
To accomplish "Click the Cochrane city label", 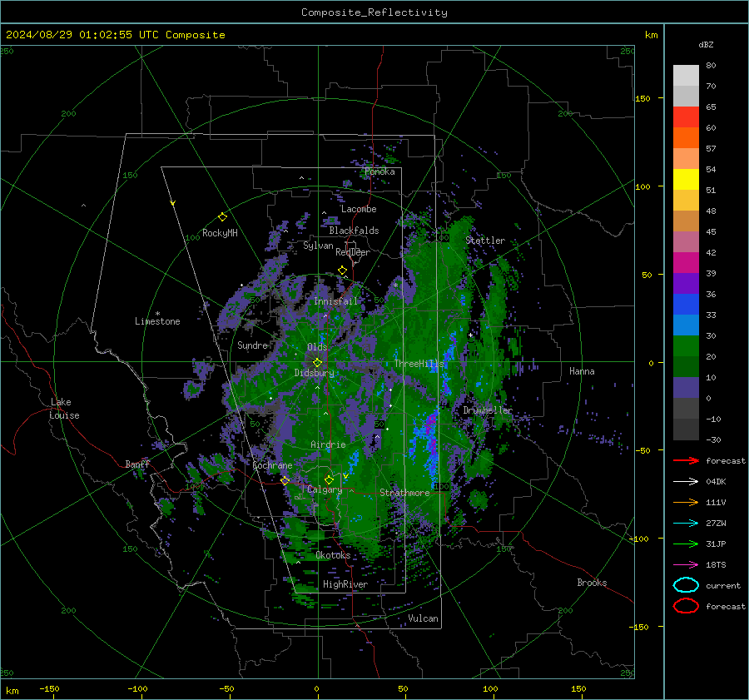I will [x=272, y=465].
